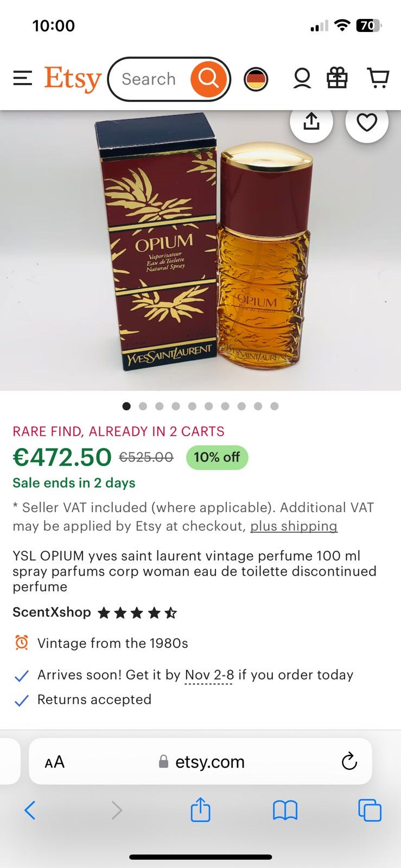Open the Etsy hamburger menu

point(22,79)
